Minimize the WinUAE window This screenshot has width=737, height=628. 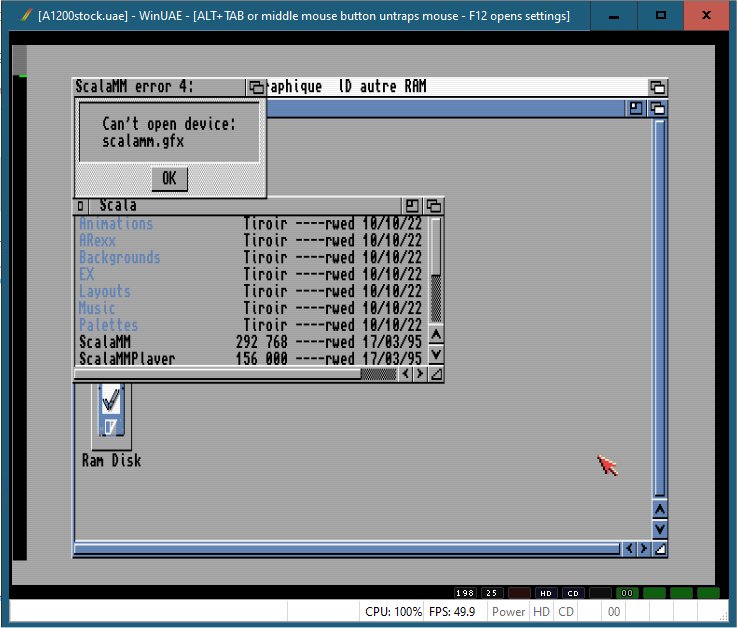click(613, 16)
